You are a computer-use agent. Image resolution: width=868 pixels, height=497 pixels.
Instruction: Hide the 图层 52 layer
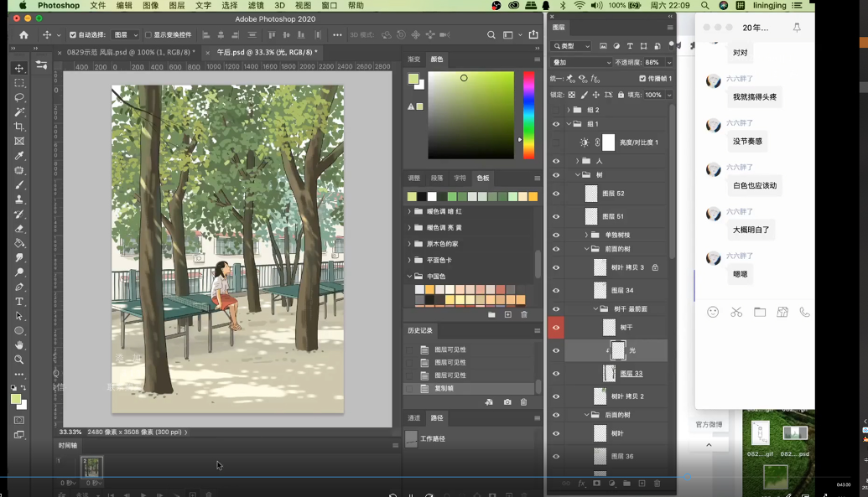(x=556, y=194)
